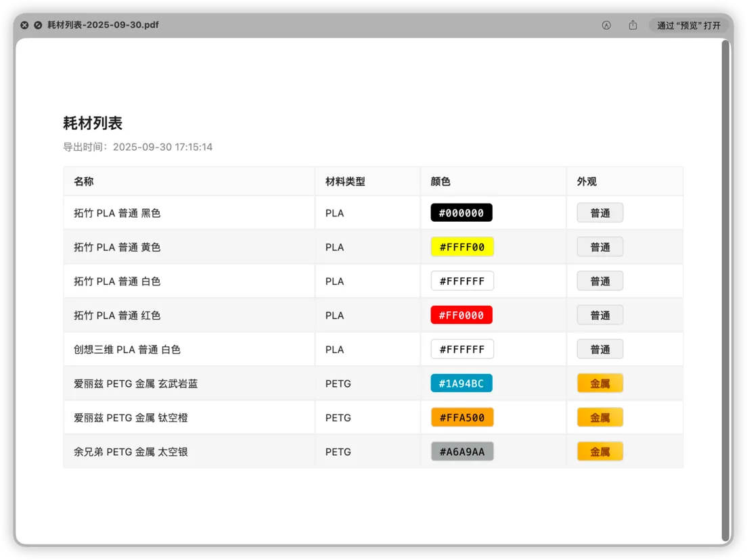Click the 创想三维 PLA 普通 白色 name cell

(x=127, y=350)
